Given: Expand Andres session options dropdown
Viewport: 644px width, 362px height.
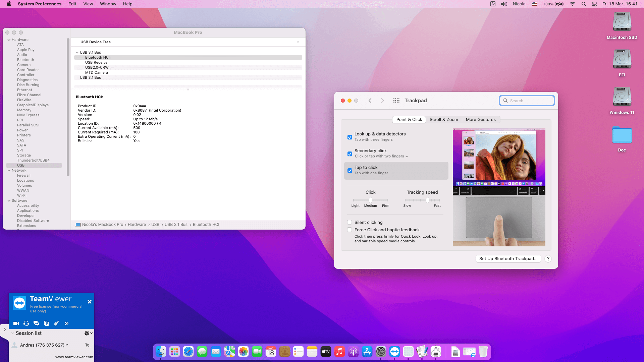Looking at the screenshot, I should [67, 345].
